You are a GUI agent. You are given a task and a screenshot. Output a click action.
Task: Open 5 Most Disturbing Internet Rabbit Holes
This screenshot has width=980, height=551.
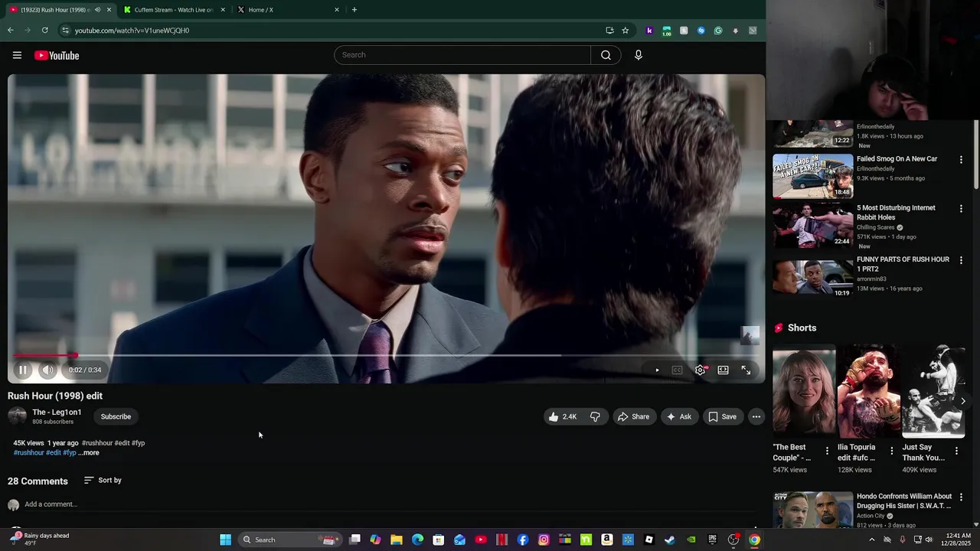tap(812, 225)
